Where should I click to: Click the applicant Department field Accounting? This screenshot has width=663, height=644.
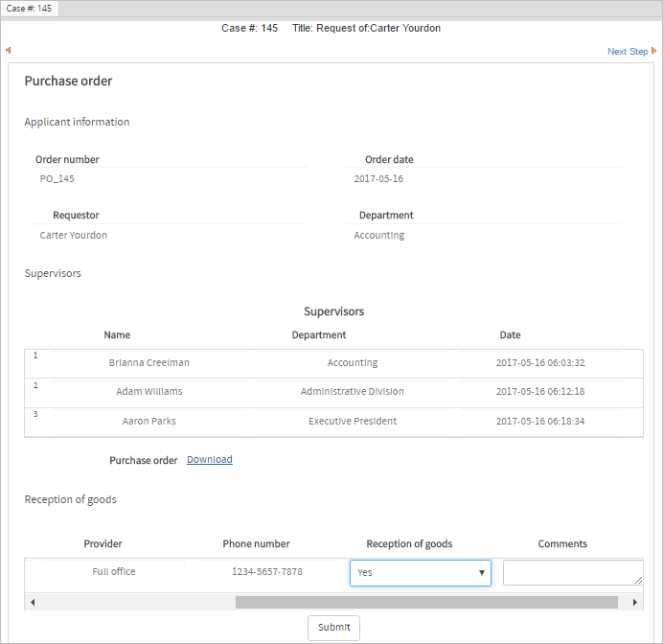(x=485, y=236)
